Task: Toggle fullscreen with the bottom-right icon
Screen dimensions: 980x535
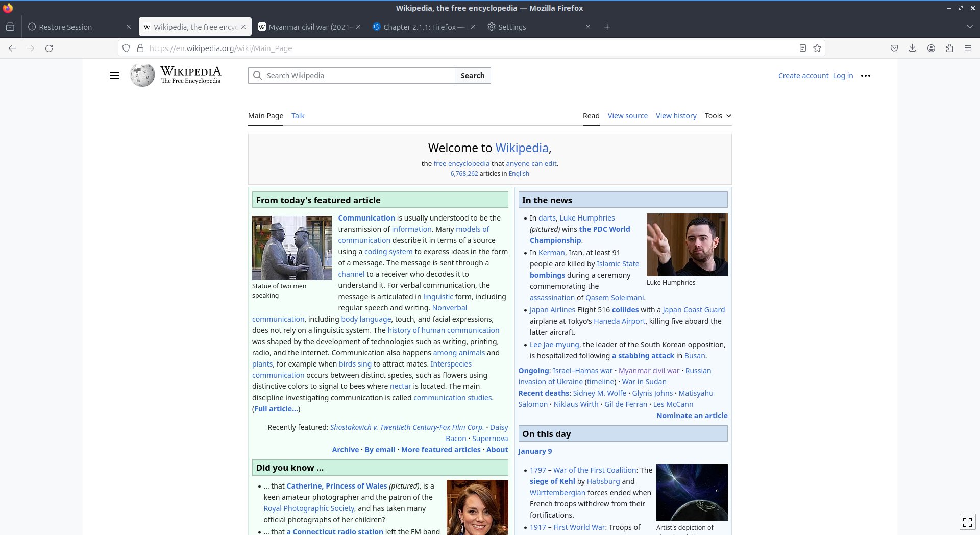Action: click(x=967, y=522)
